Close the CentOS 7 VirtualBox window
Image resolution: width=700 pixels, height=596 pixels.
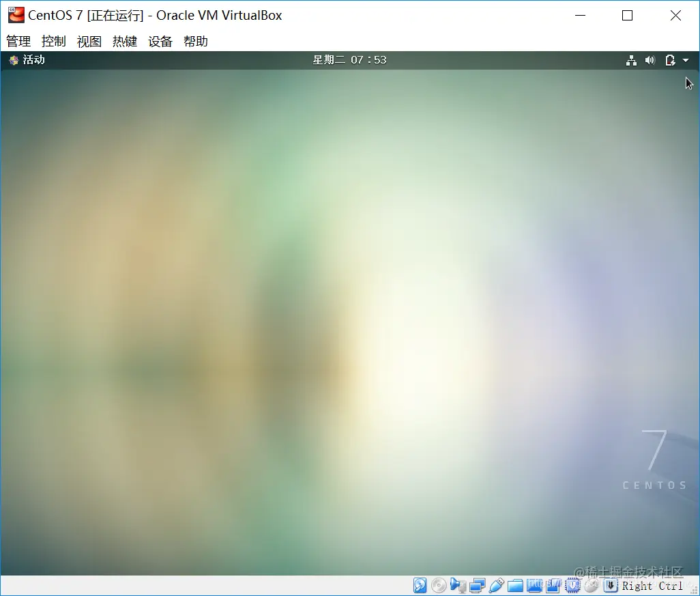[x=676, y=15]
